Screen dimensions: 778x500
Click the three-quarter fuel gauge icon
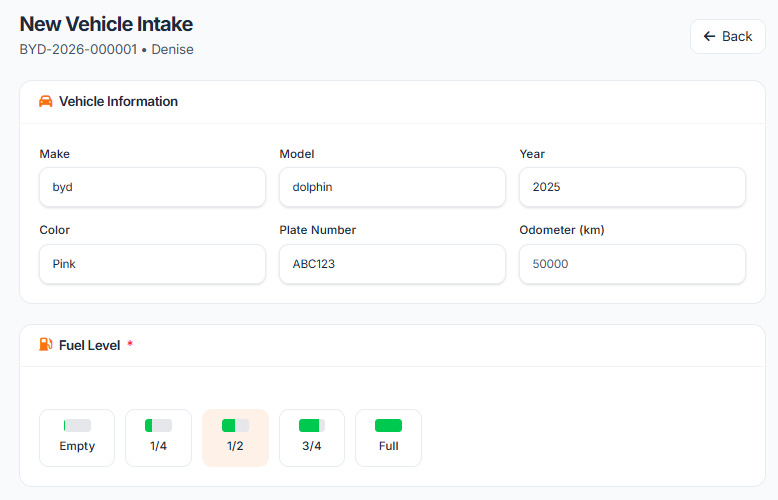(x=312, y=426)
